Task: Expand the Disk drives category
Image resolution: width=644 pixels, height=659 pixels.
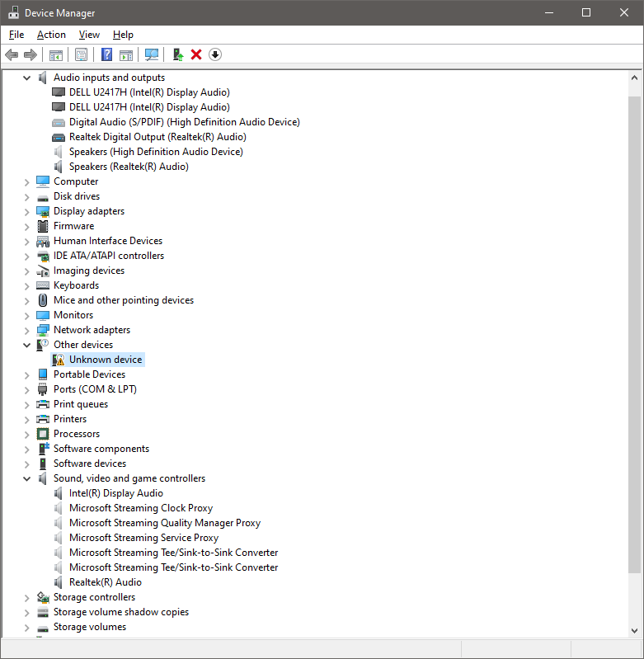Action: 27,196
